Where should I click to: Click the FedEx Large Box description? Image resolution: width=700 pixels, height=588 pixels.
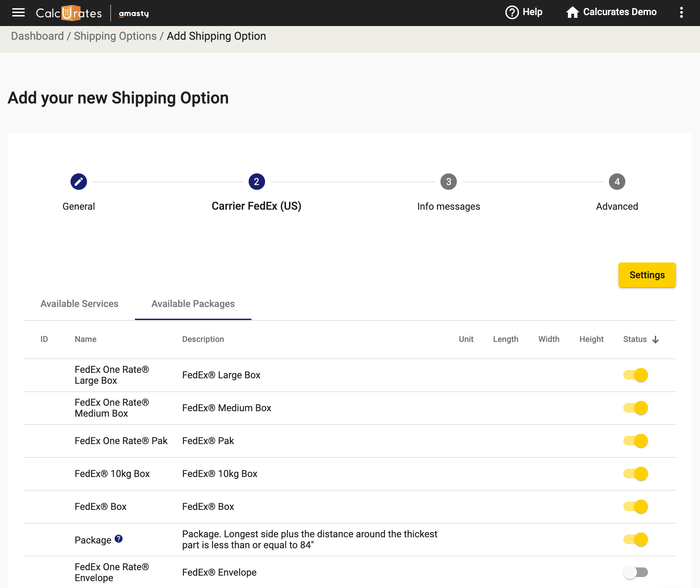(x=221, y=375)
